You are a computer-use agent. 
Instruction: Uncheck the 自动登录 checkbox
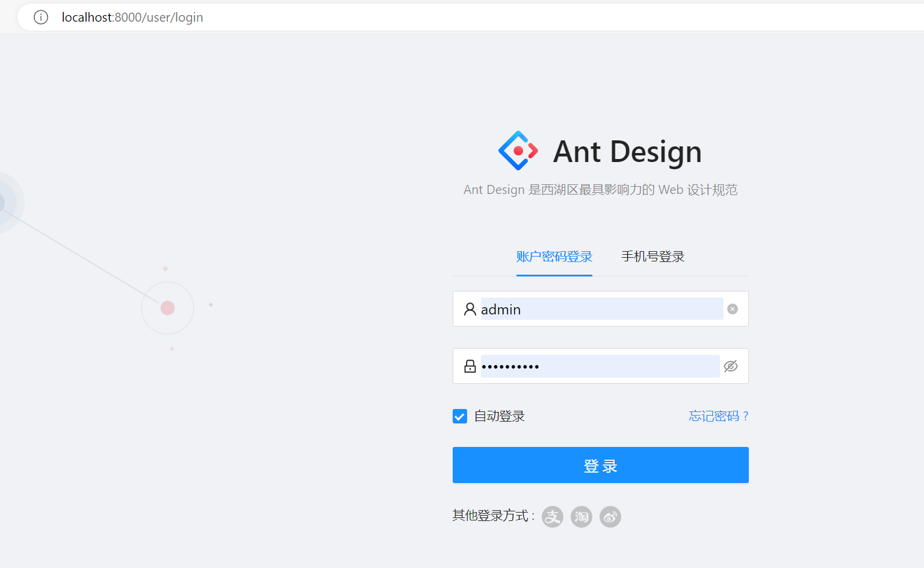pyautogui.click(x=460, y=416)
